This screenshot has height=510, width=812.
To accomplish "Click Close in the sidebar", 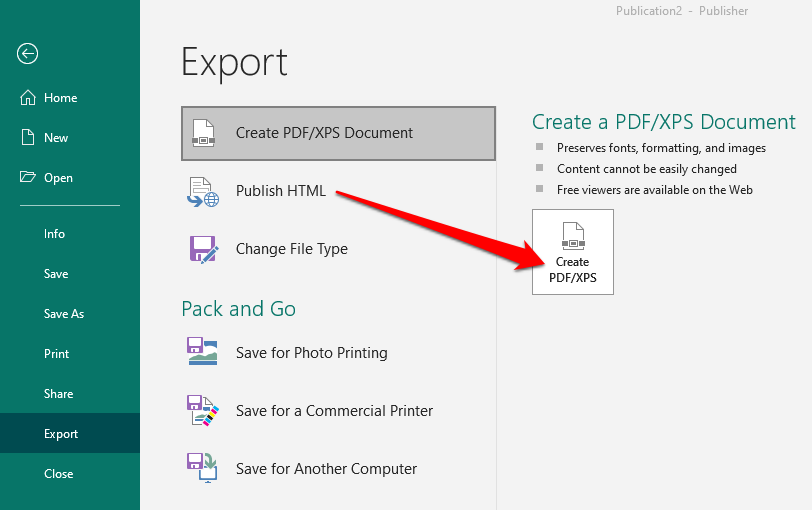I will [x=59, y=474].
